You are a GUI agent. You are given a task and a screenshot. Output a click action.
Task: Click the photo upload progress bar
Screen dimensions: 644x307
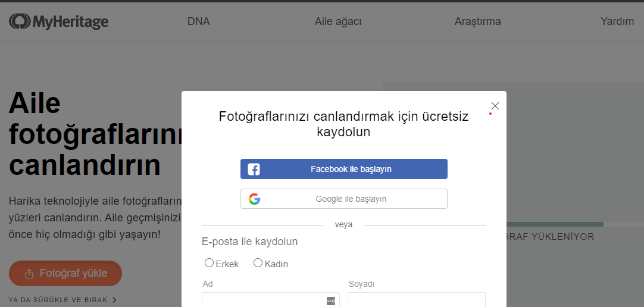tap(575, 224)
